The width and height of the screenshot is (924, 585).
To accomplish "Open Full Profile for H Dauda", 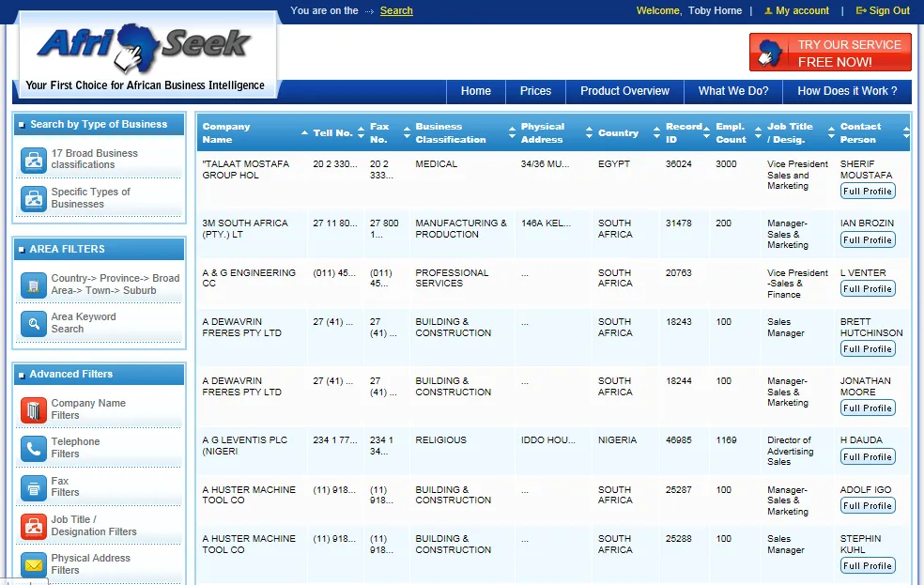I will (x=868, y=456).
